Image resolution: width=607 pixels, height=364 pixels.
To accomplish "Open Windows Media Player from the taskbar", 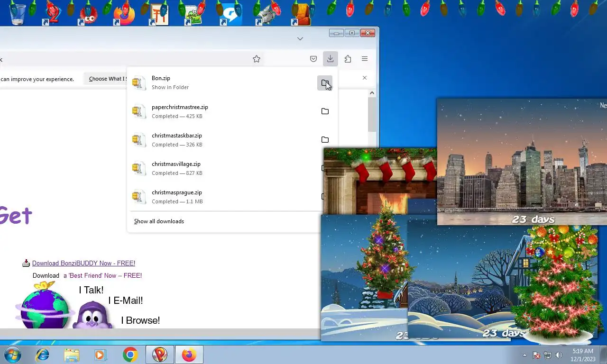I will [x=101, y=355].
